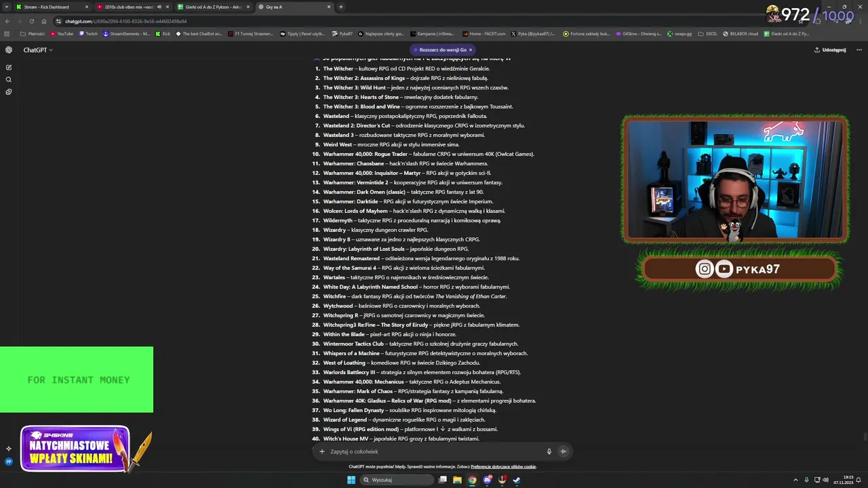Open the YouTube bookmark
This screenshot has height=488, width=868.
pyautogui.click(x=61, y=33)
